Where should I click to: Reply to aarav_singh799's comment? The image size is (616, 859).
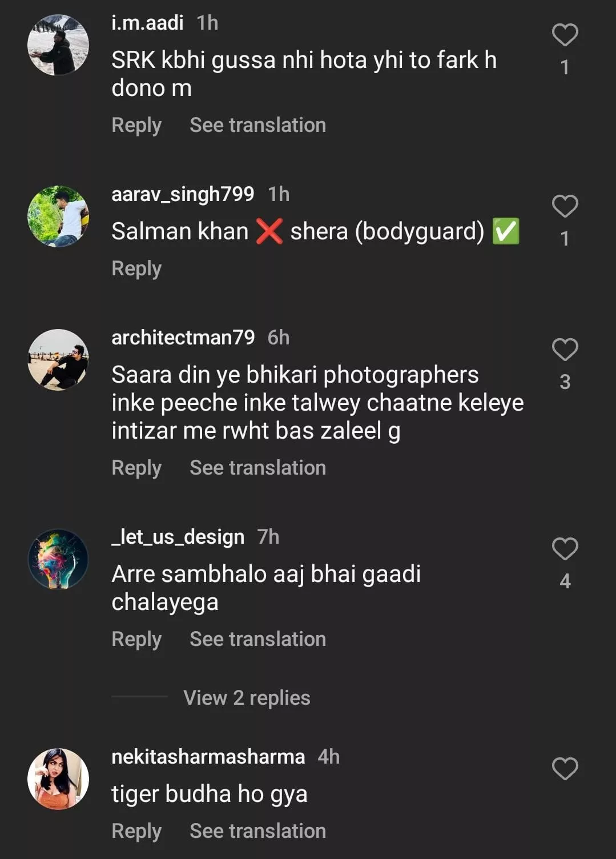(x=136, y=268)
